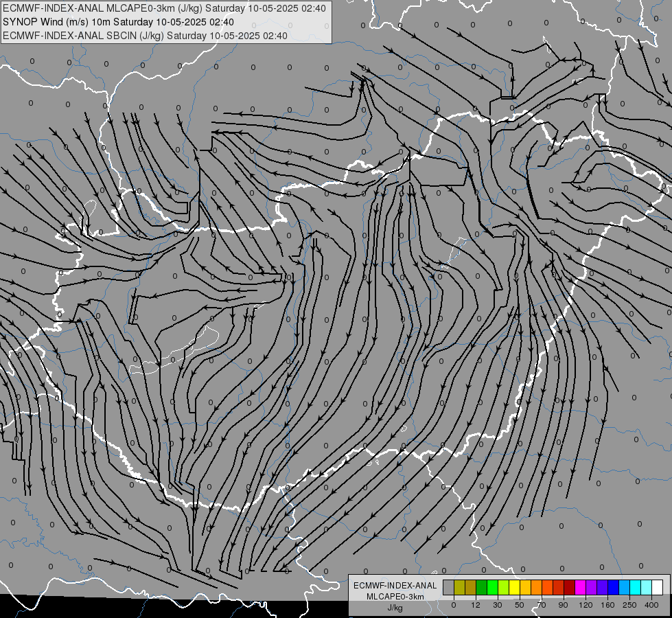Click the ECMWF-INDEX-ANAL SBCIN header line
This screenshot has width=672, height=618.
coord(145,36)
